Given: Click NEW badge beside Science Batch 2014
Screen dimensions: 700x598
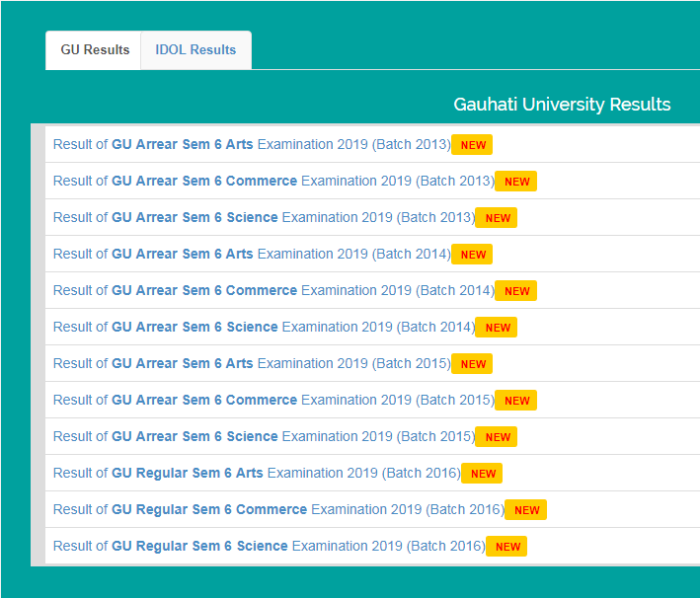Looking at the screenshot, I should [x=497, y=328].
